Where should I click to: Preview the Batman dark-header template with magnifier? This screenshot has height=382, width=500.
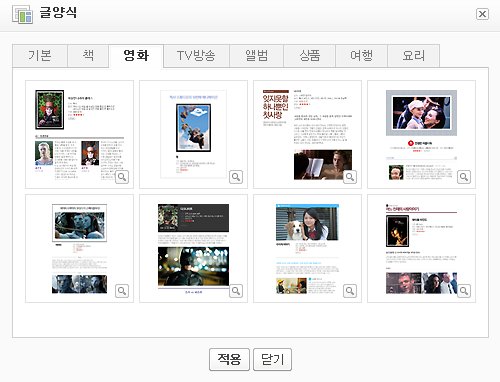click(236, 291)
